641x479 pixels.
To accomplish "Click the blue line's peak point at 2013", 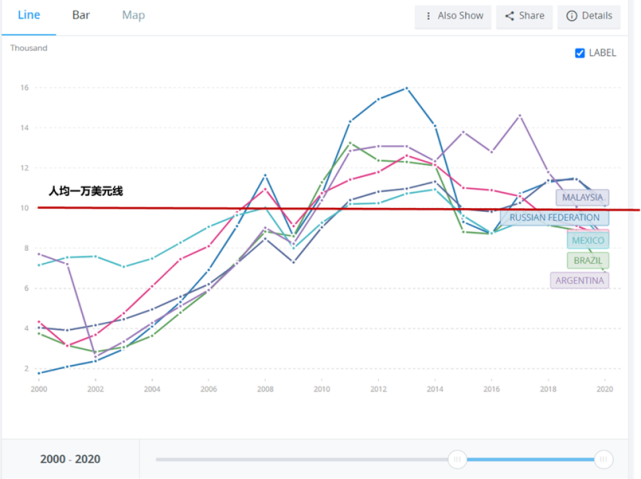I will tap(406, 88).
